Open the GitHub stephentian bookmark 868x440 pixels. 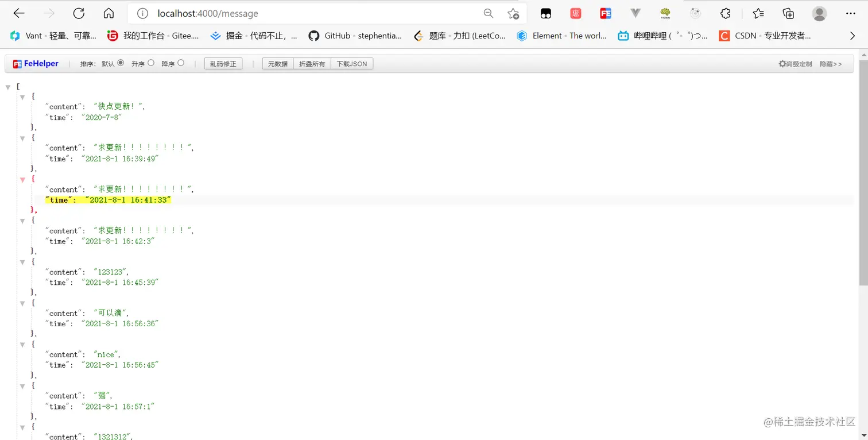tap(355, 36)
